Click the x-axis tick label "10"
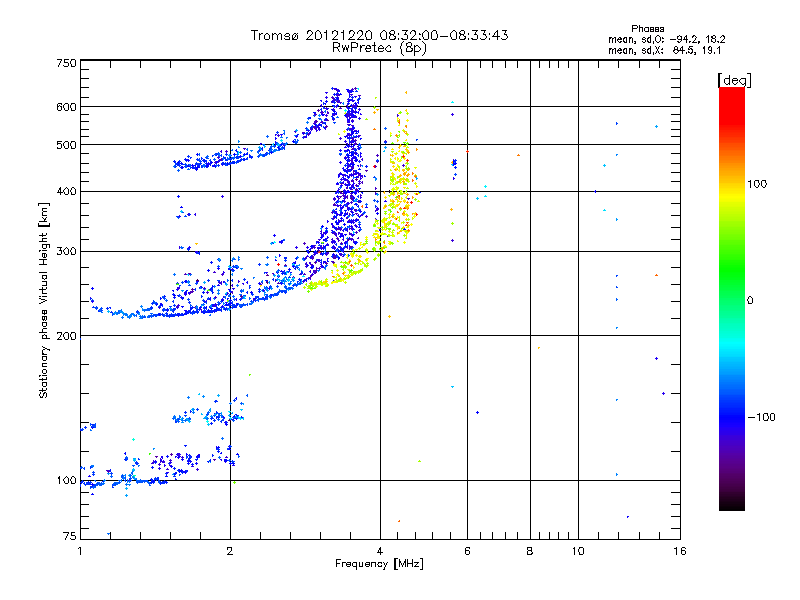This screenshot has width=800, height=600. point(578,551)
